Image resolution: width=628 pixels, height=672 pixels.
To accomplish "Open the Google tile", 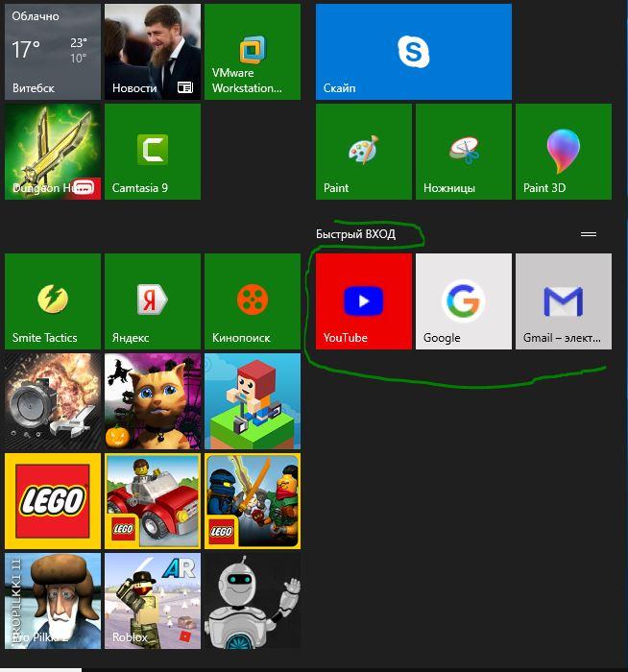I will click(x=464, y=301).
